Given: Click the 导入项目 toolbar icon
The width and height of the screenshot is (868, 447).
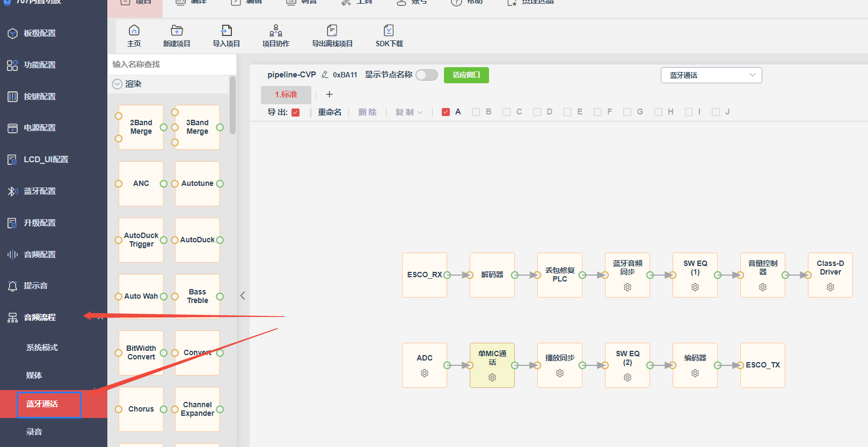Looking at the screenshot, I should tap(227, 30).
